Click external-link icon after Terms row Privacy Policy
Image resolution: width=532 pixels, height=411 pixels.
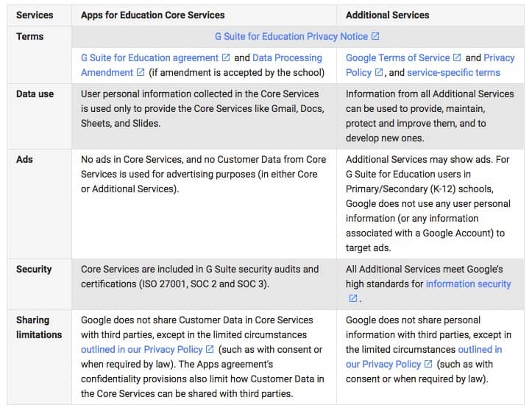[379, 72]
